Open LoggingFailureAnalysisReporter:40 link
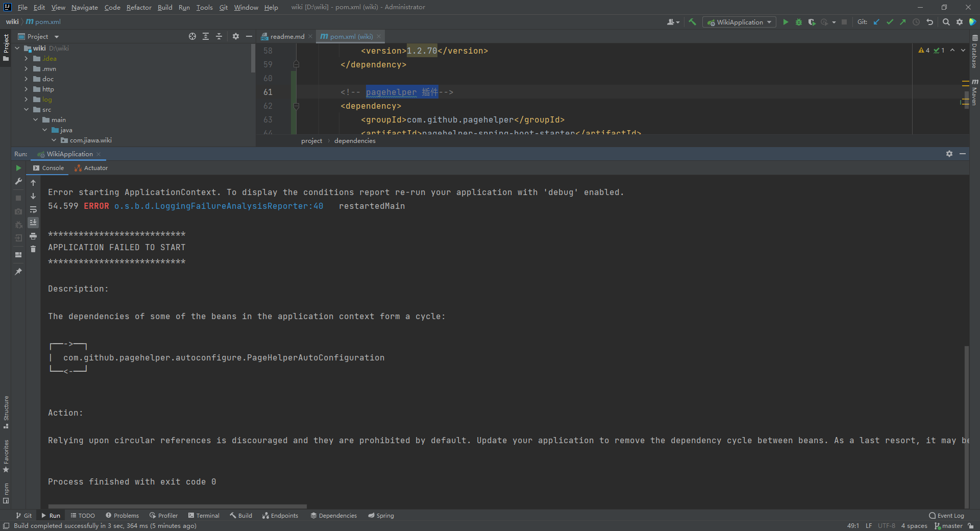Image resolution: width=980 pixels, height=531 pixels. click(218, 206)
